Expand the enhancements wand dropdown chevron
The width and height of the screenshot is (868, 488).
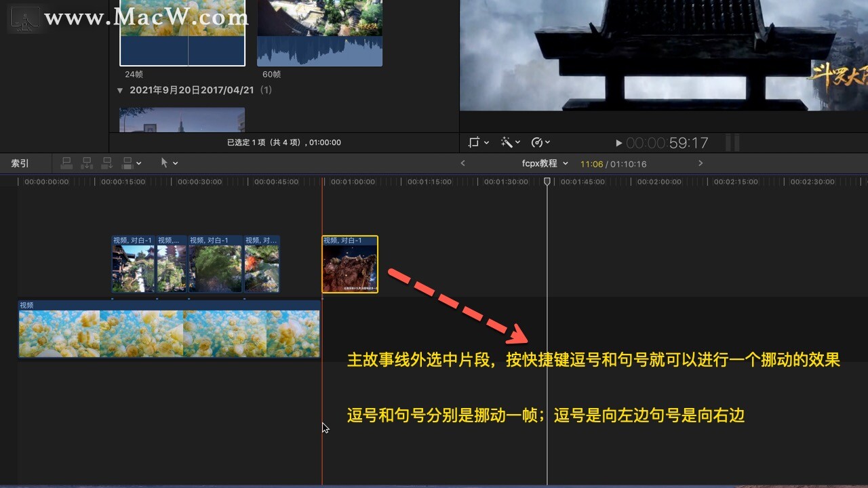coord(517,142)
